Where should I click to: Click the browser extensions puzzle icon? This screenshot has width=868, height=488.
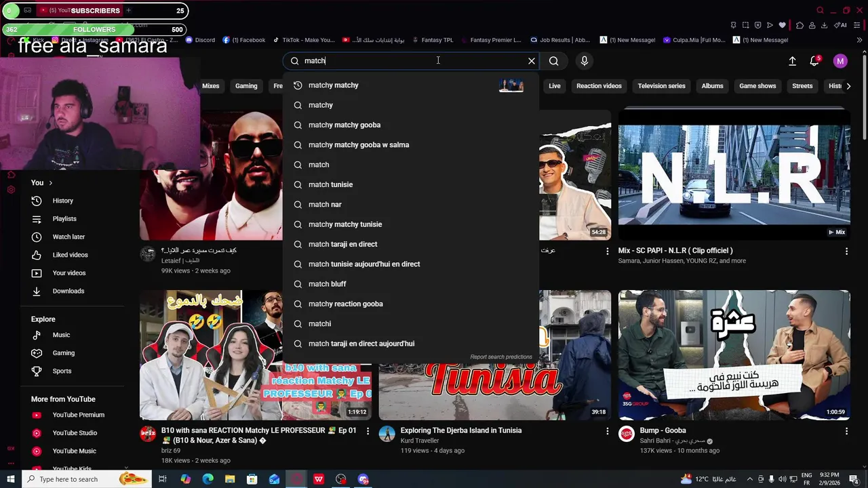coord(800,26)
